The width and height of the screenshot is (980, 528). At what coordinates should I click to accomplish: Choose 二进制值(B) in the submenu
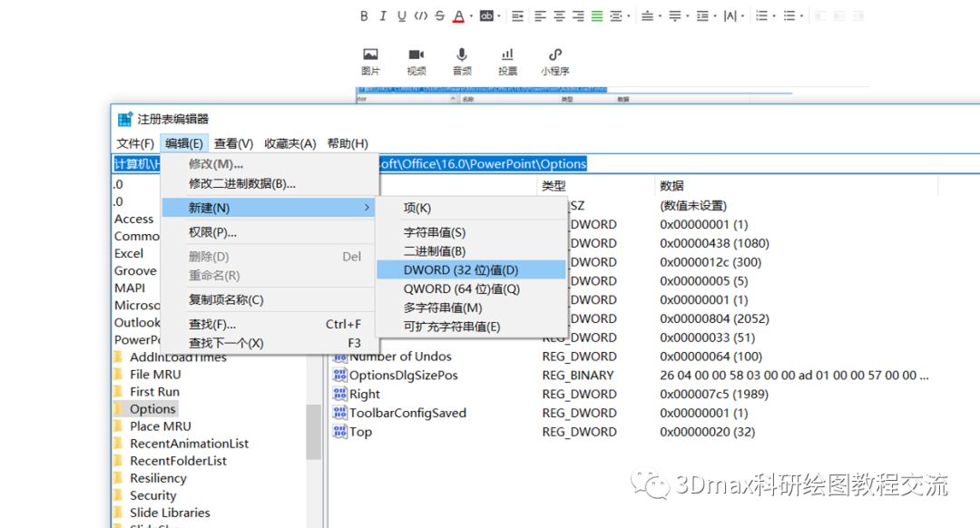(471, 251)
